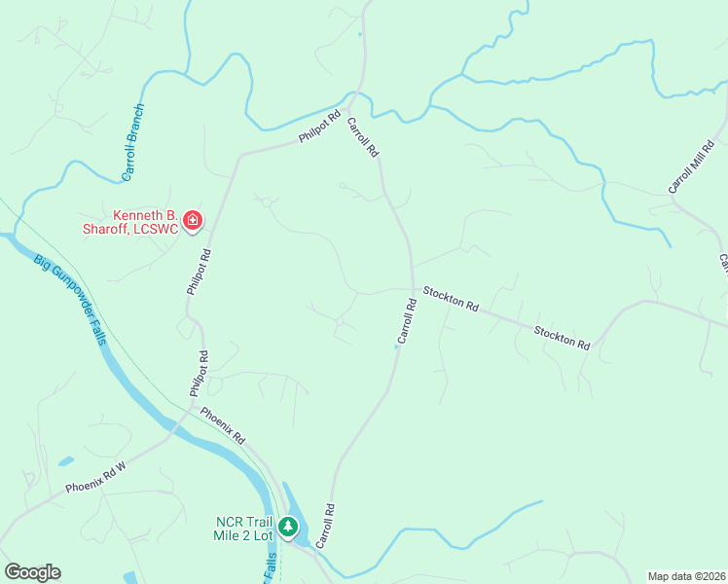Image resolution: width=728 pixels, height=584 pixels.
Task: Click the Stockton Rd label near Carroll Rd
Action: tap(451, 300)
